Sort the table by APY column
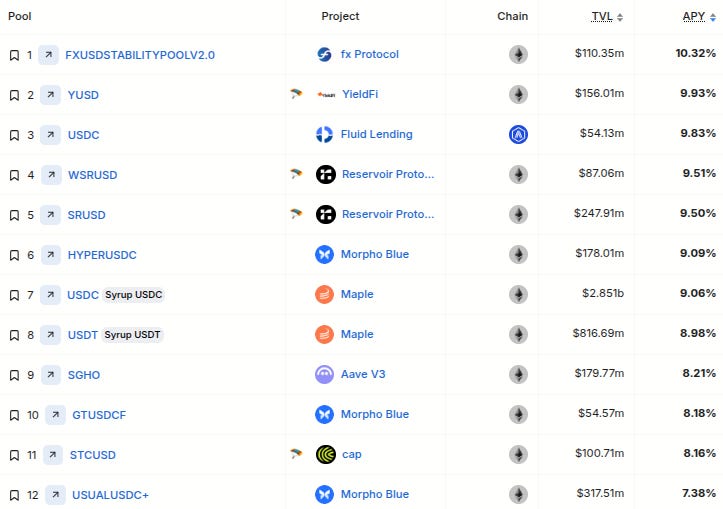This screenshot has height=509, width=723. (x=699, y=17)
